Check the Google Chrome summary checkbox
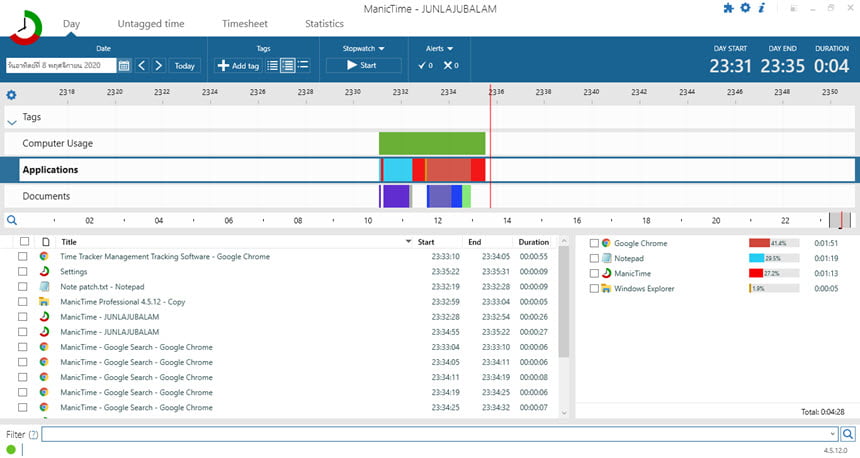The image size is (860, 458). (x=594, y=243)
